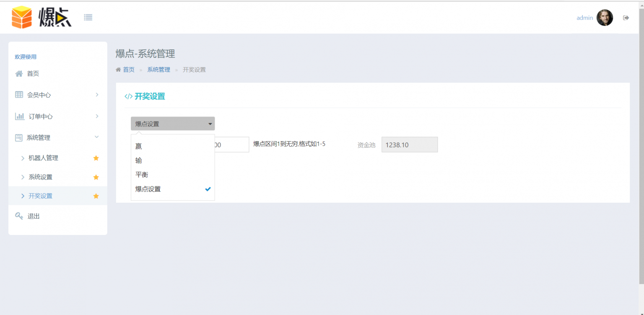Click the star icon beside 开奖设置
The height and width of the screenshot is (315, 644).
coord(96,196)
